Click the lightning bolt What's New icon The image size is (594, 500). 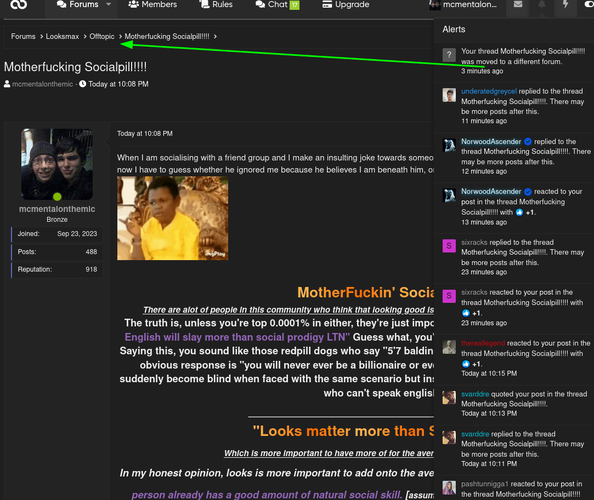coord(565,5)
